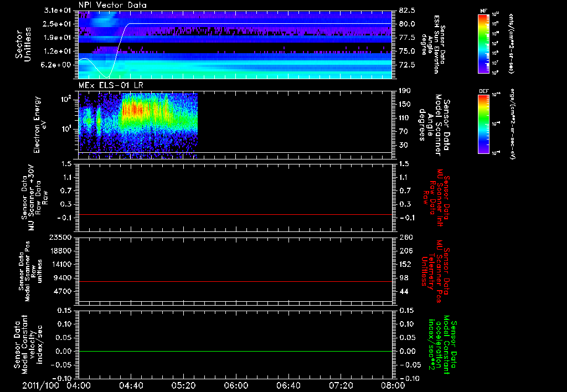The height and width of the screenshot is (392, 567).
Task: Click the 06:40 time tick label
Action: pos(288,385)
